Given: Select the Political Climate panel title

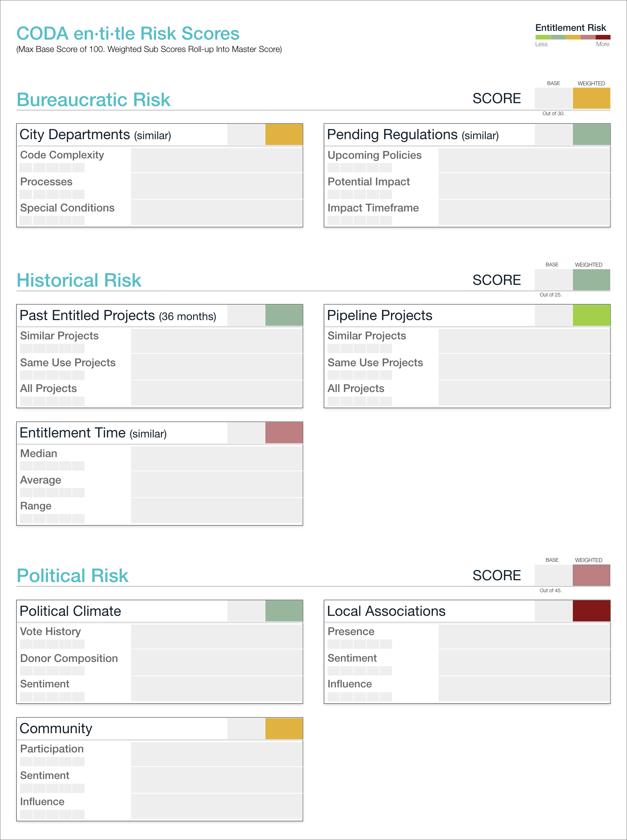Looking at the screenshot, I should [70, 611].
